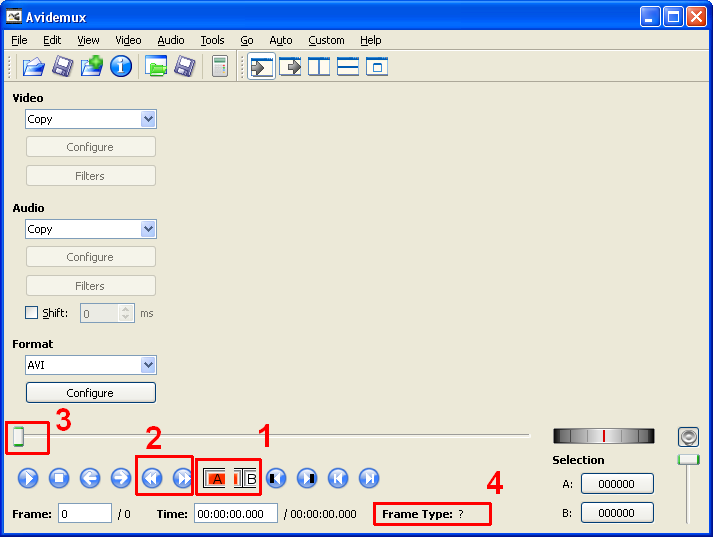This screenshot has width=713, height=537.
Task: Go to previous frame arrow
Action: (90, 478)
